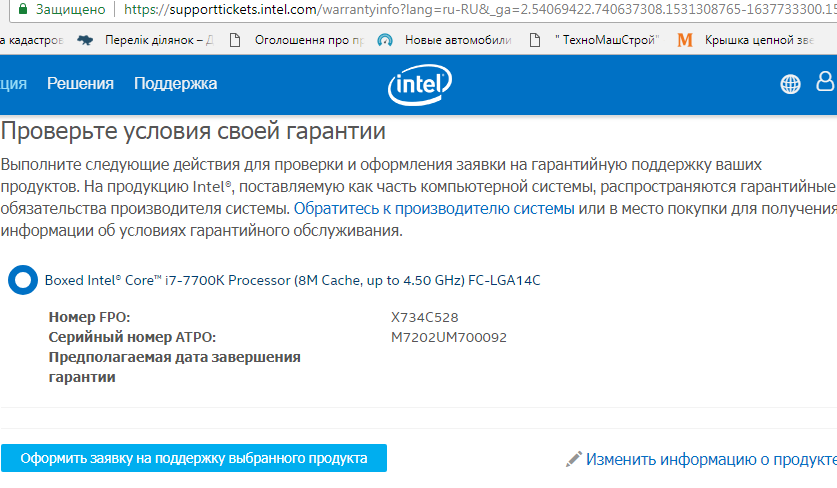This screenshot has height=488, width=837.
Task: Click the user account icon
Action: click(x=825, y=81)
